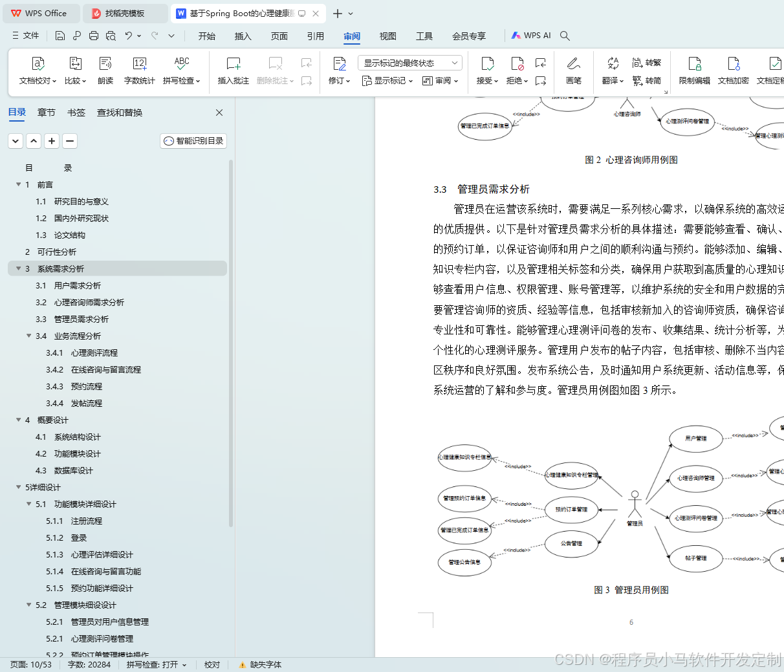Open 文档加密 document encryption
Screen dimensions: 784x672
(734, 71)
